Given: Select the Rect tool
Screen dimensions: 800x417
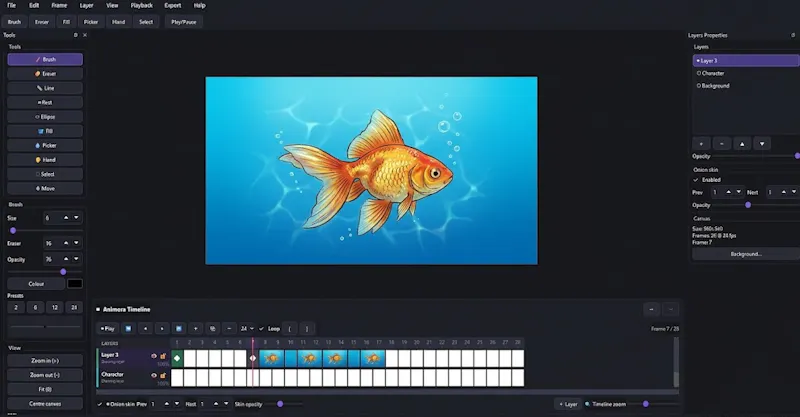Looking at the screenshot, I should tap(45, 102).
